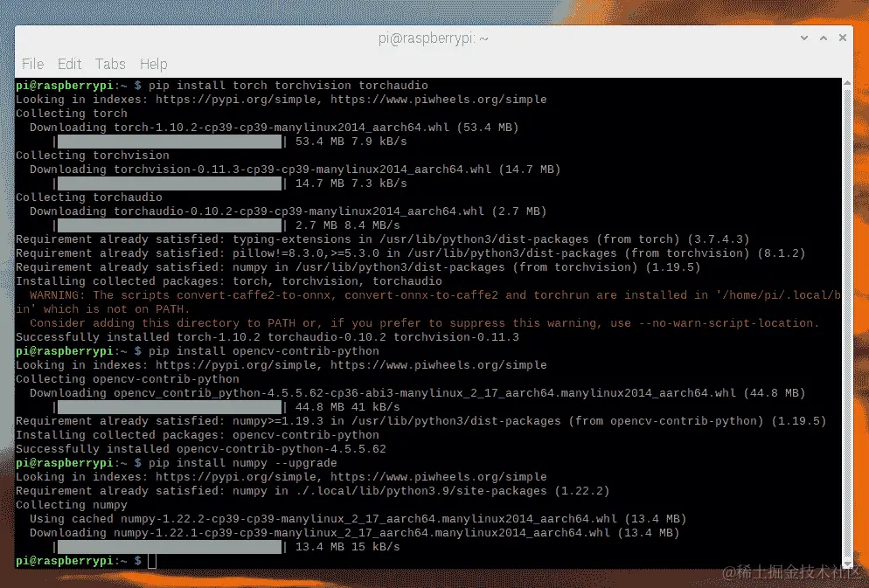Image resolution: width=869 pixels, height=588 pixels.
Task: Click the torchvision 14.7 MB progress bar
Action: [x=169, y=183]
